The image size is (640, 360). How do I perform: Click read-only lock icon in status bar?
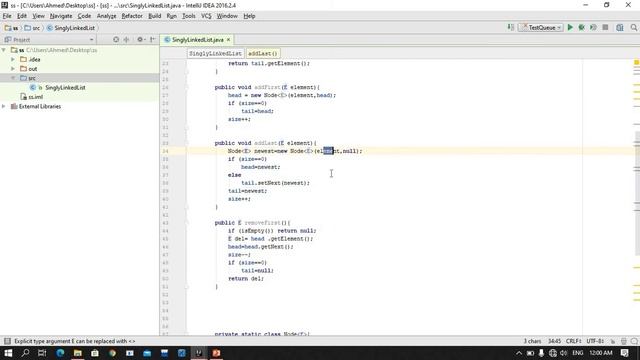click(x=613, y=341)
